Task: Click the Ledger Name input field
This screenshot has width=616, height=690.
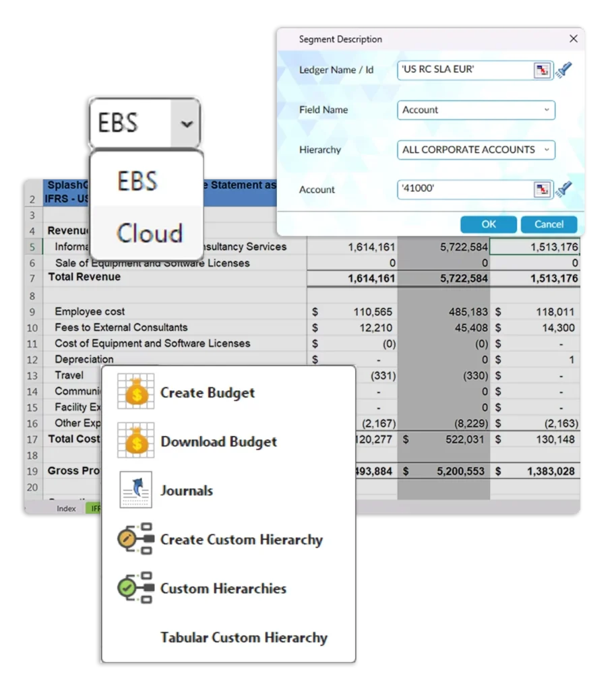Action: click(x=464, y=70)
